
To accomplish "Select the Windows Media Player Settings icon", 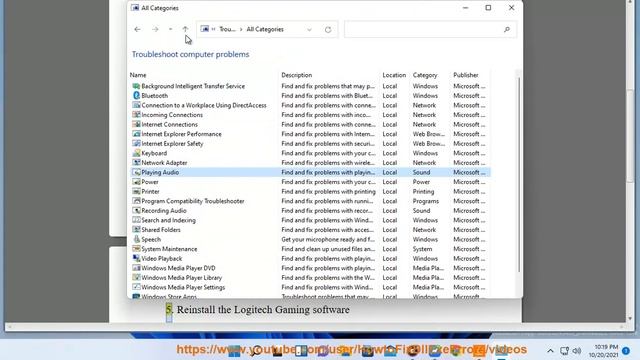I will click(x=136, y=287).
